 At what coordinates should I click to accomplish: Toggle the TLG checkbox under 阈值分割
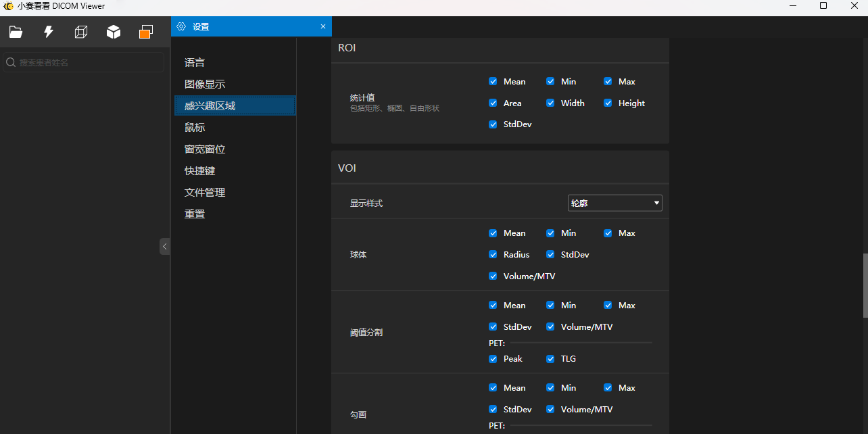[x=550, y=358]
